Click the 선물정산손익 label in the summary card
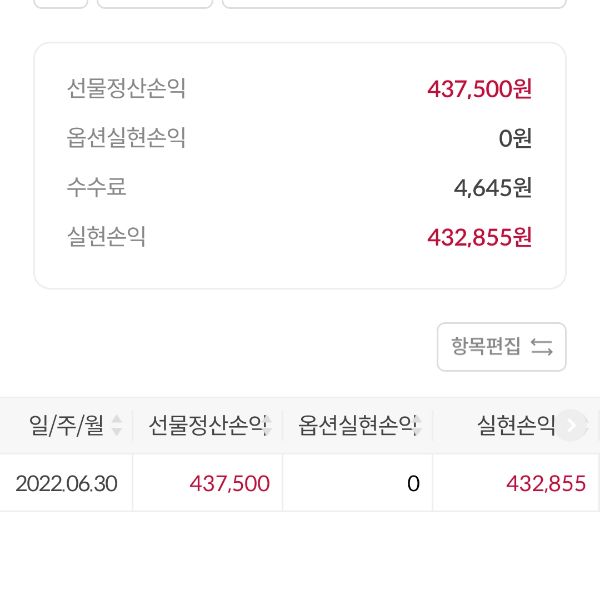The width and height of the screenshot is (600, 600). click(126, 89)
